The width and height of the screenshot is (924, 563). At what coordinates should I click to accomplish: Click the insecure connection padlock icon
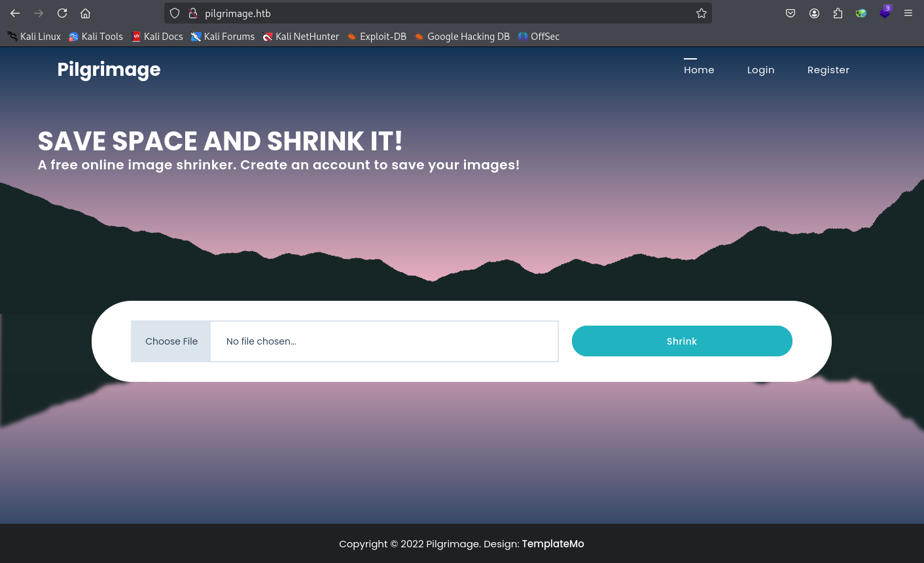click(193, 13)
